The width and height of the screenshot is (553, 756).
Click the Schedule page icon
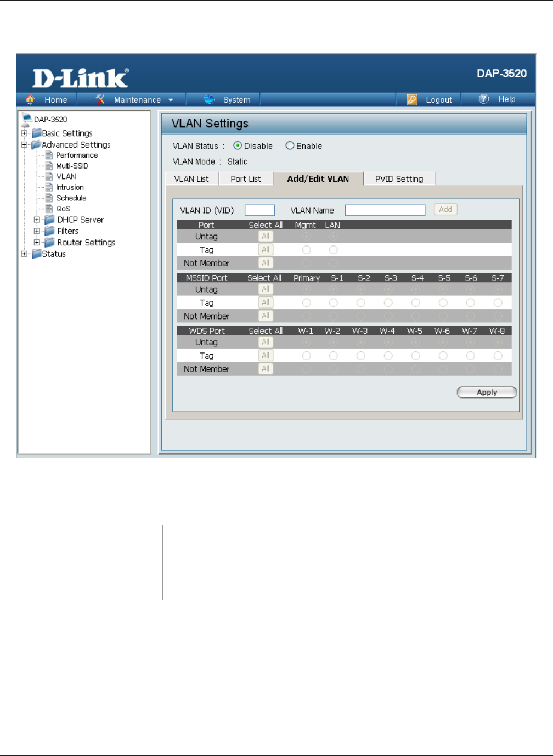coord(49,198)
